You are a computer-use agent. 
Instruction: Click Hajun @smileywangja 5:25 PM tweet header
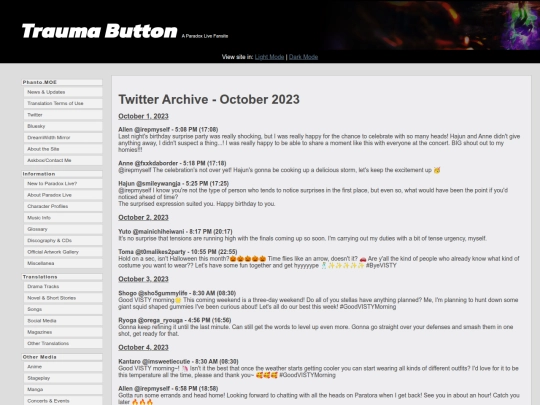(x=174, y=184)
